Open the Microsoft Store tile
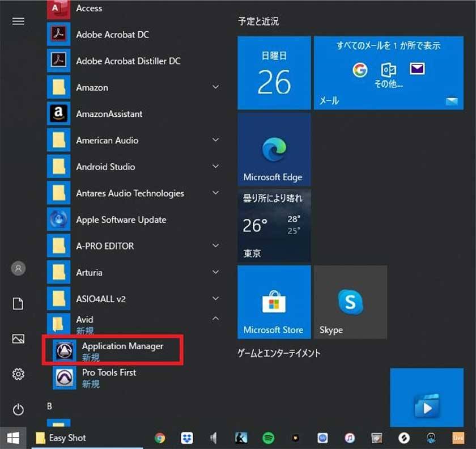Viewport: 476px width, 449px height. pyautogui.click(x=274, y=302)
